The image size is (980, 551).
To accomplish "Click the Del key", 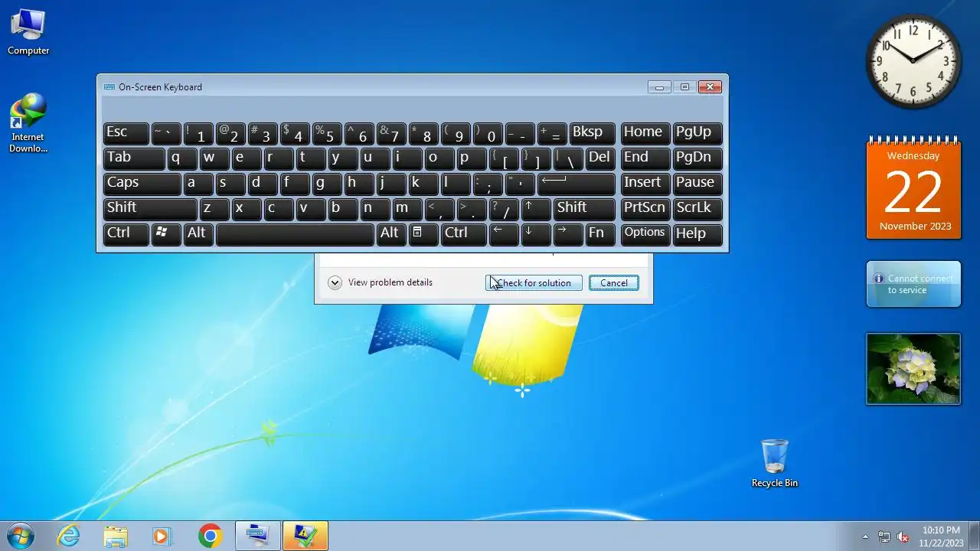I will pos(600,158).
